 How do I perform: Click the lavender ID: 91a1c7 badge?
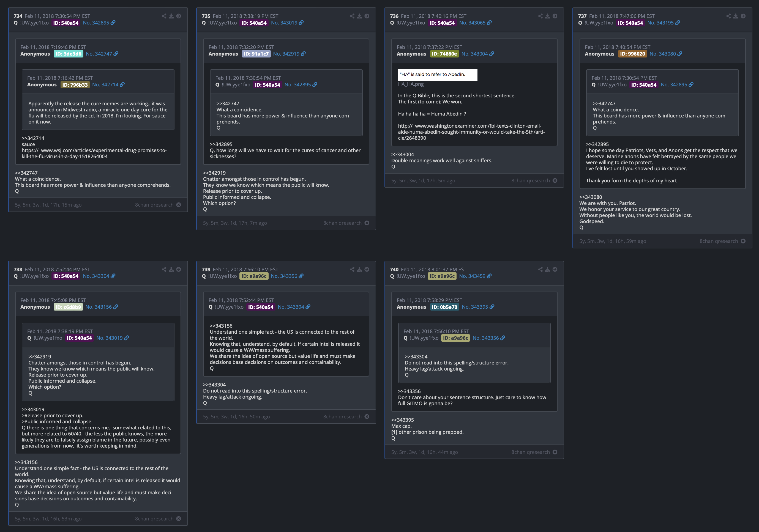click(256, 54)
